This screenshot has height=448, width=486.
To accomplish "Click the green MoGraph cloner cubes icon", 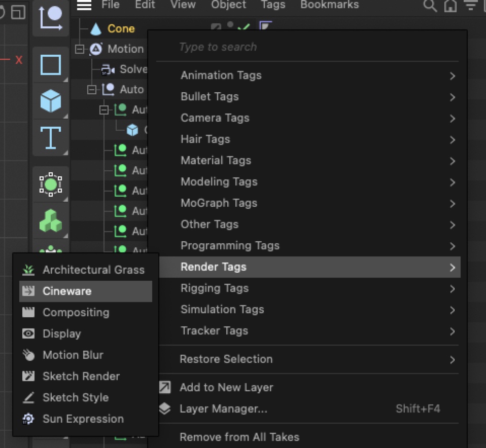I will click(50, 221).
